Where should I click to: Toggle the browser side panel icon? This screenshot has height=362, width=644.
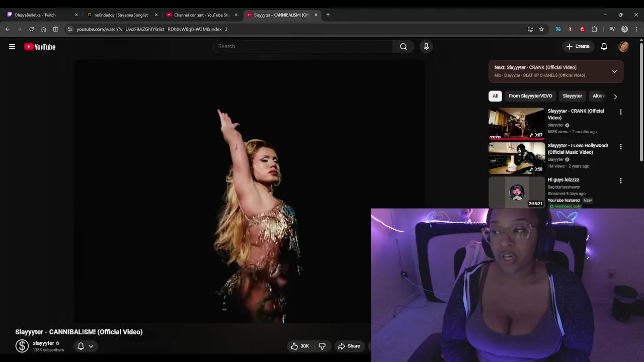point(55,29)
